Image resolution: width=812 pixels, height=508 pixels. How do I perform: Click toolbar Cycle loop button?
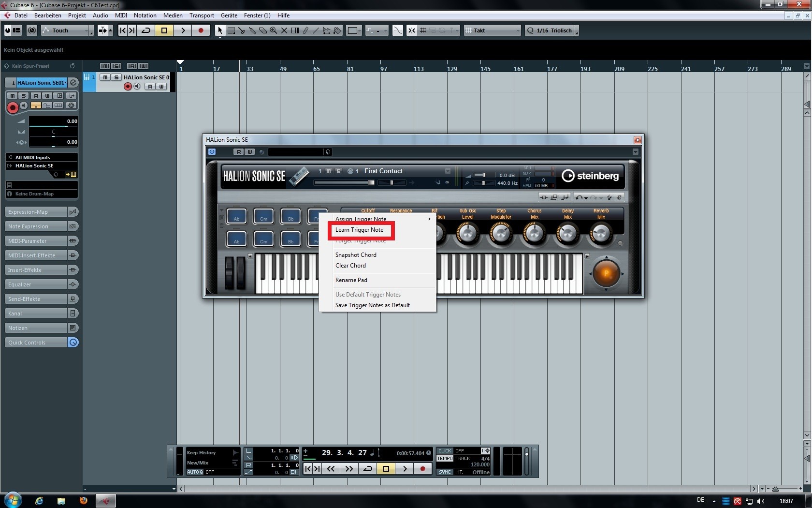(x=146, y=30)
